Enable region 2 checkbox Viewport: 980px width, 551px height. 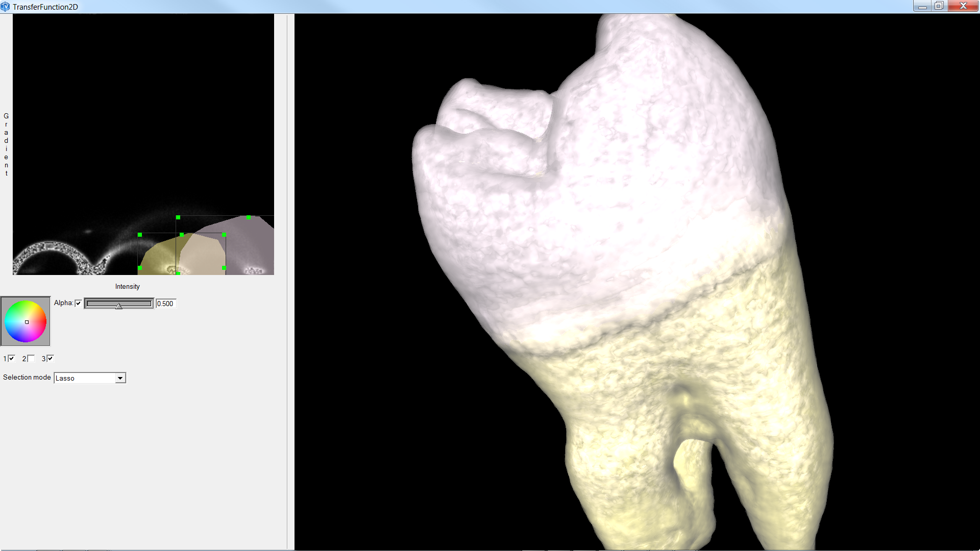click(x=31, y=359)
